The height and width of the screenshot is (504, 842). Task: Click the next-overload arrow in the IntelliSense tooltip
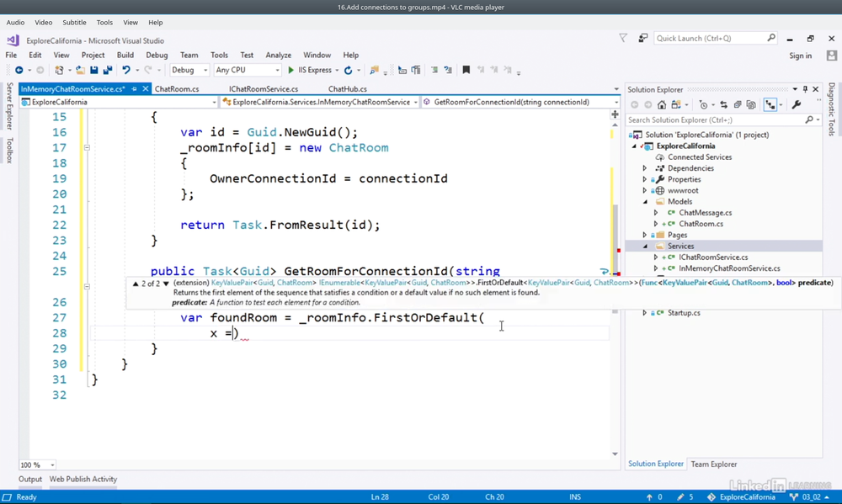pos(166,284)
